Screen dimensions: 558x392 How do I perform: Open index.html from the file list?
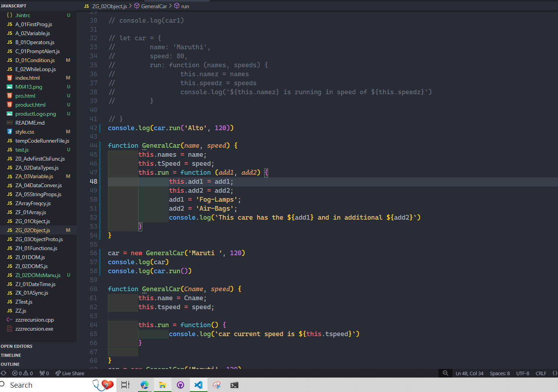pos(27,78)
